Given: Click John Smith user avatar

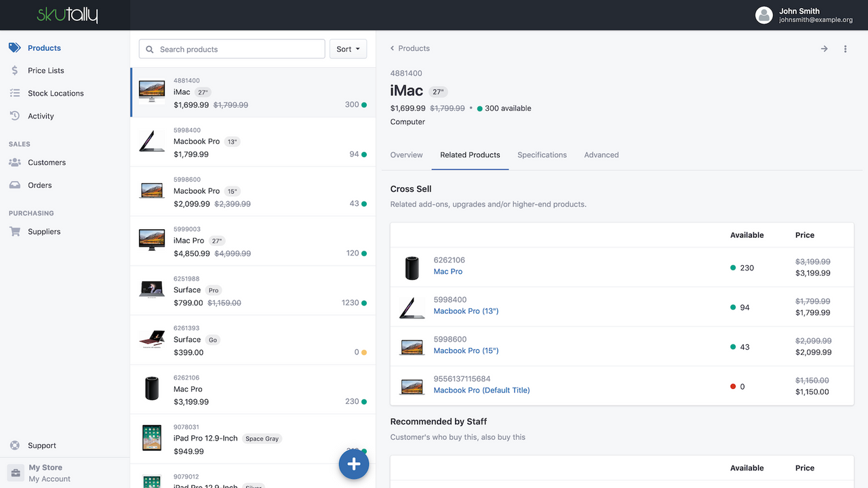Looking at the screenshot, I should 764,15.
